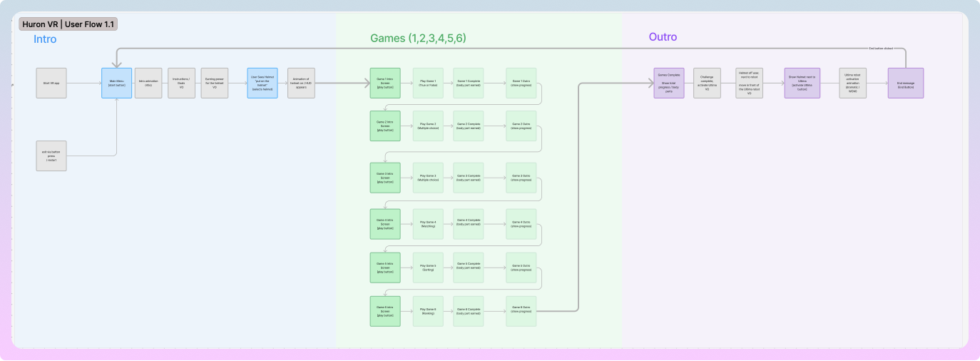Select the 'Game 3 Outro' node
The image size is (980, 361).
pos(521,178)
